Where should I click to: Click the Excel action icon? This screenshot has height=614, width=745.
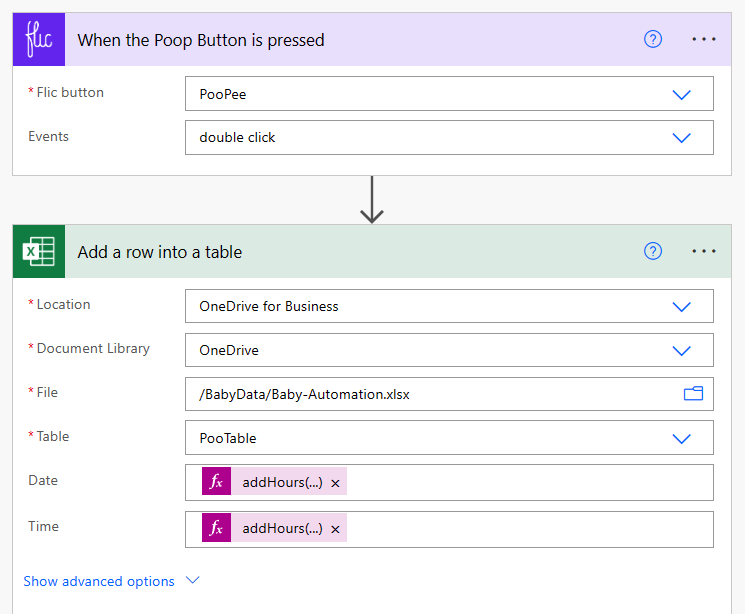point(39,252)
